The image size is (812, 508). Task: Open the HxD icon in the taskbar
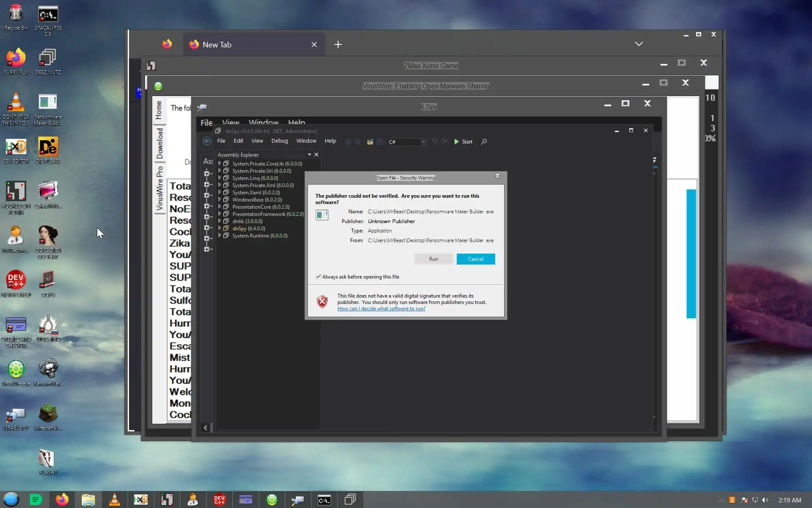[140, 500]
